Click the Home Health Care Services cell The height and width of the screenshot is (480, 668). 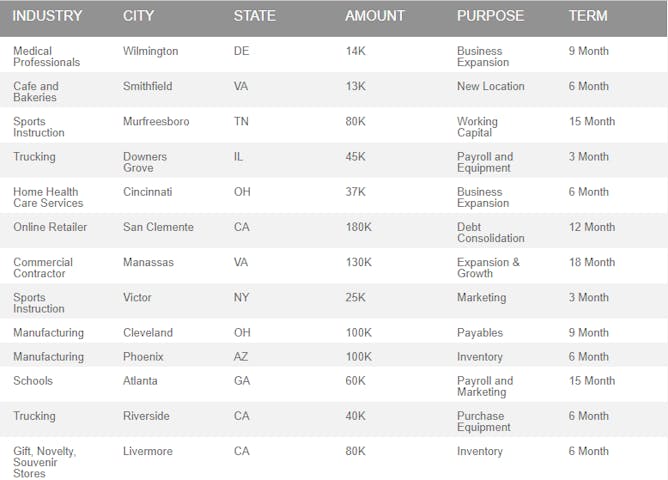46,197
